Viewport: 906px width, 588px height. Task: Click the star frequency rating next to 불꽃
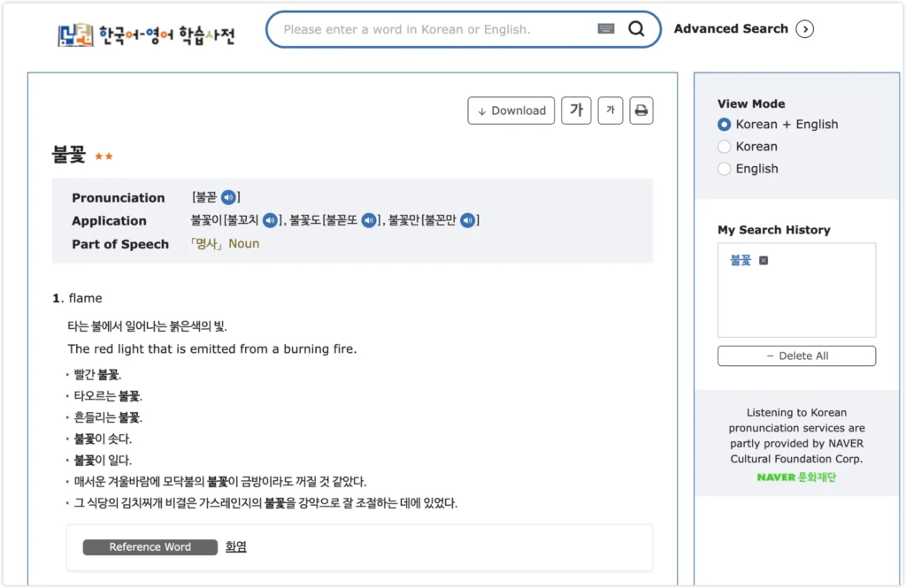tap(104, 156)
